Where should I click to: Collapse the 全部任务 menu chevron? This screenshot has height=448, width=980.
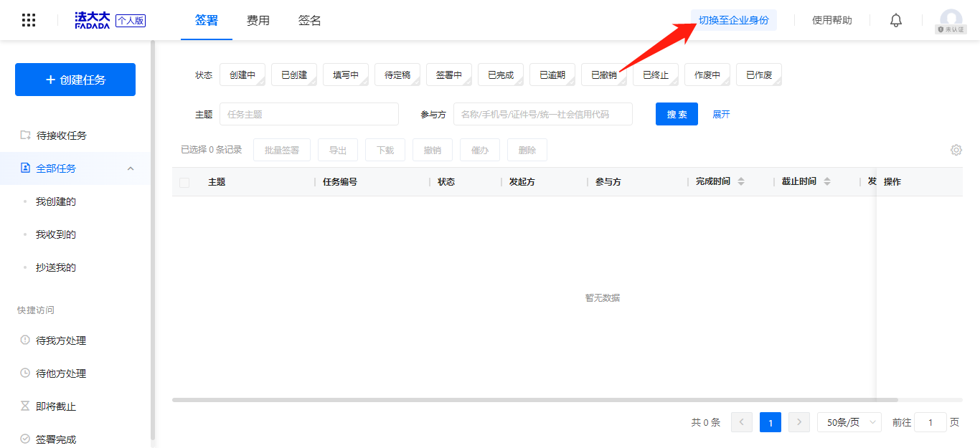click(131, 168)
